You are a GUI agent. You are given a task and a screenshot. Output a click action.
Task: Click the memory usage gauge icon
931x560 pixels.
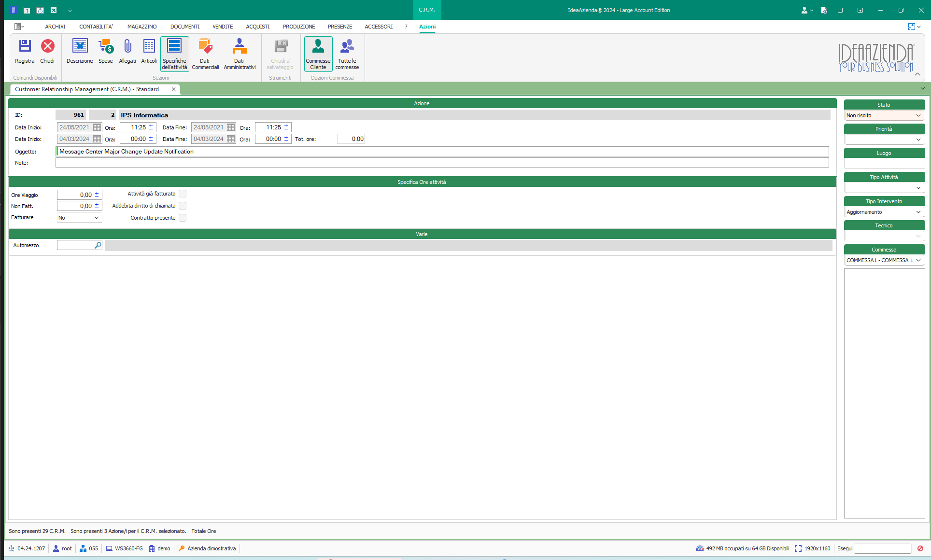[x=700, y=548]
